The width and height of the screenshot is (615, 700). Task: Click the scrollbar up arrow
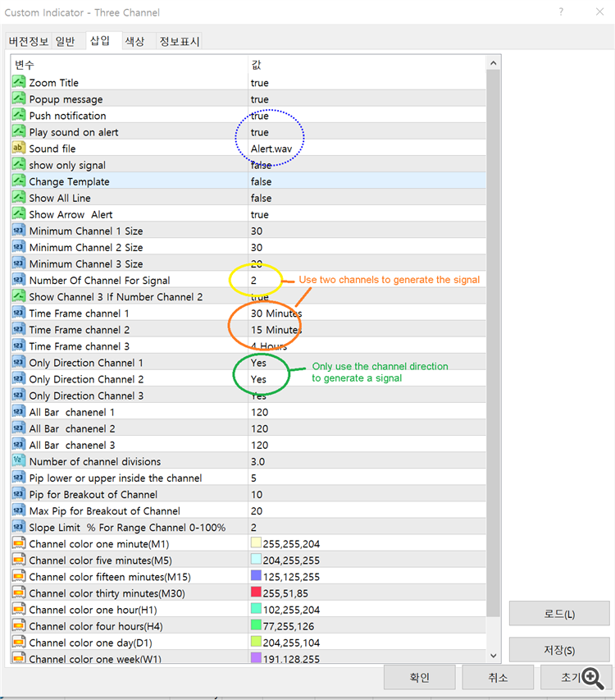pyautogui.click(x=494, y=63)
